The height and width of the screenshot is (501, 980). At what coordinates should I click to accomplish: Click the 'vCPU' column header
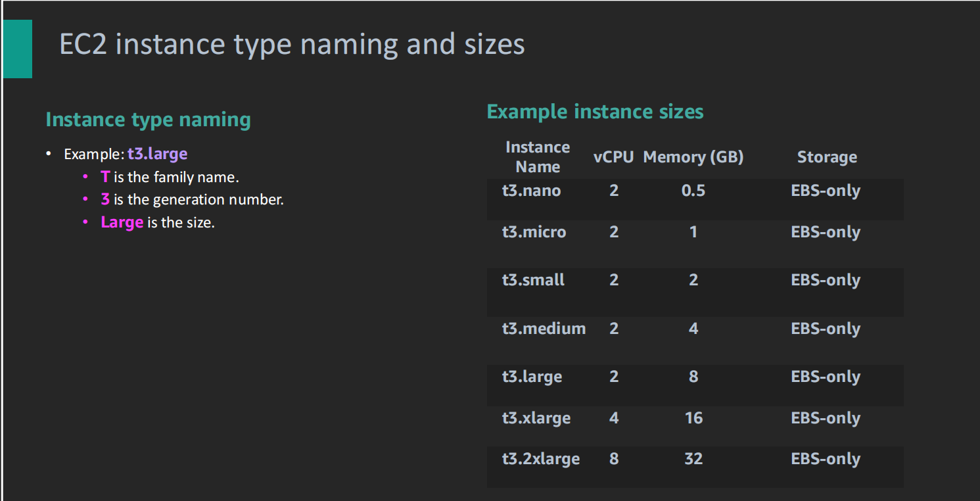coord(613,157)
